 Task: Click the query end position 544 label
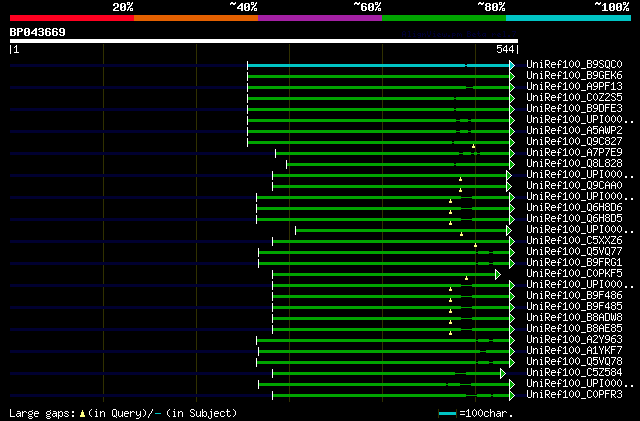point(505,49)
